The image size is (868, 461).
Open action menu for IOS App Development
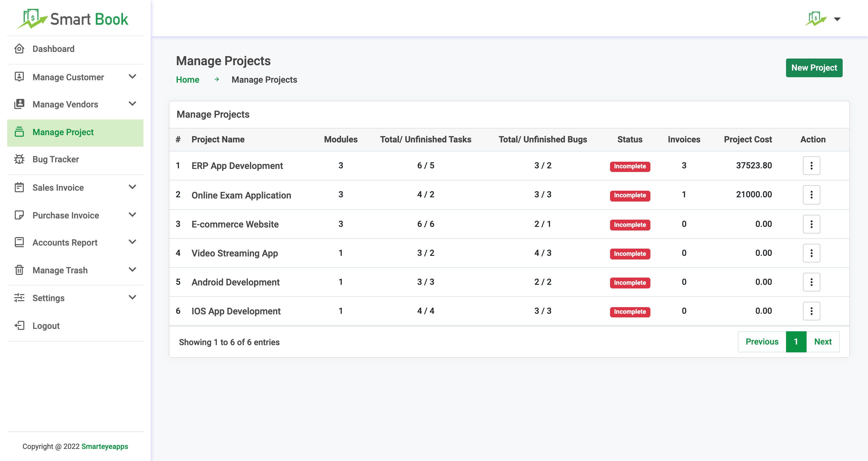coord(811,311)
